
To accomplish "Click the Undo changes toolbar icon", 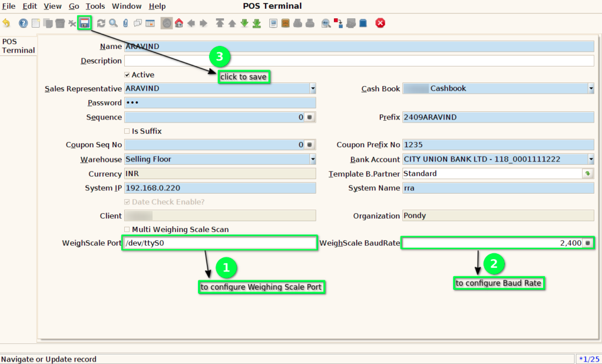I will [x=6, y=23].
